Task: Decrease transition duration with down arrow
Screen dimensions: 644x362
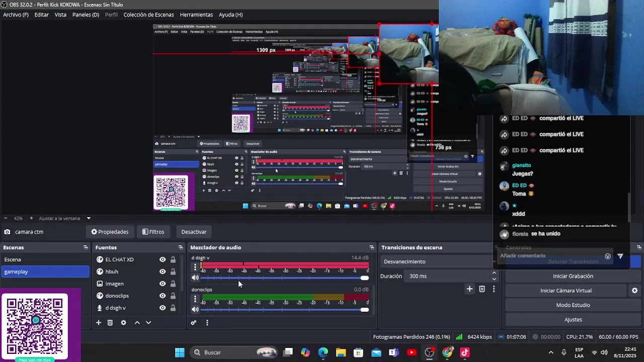Action: tap(494, 279)
